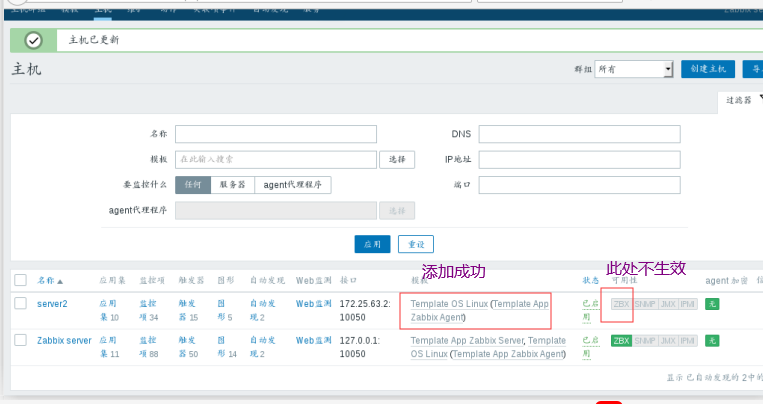763x404 pixels.
Task: Click the 创建主机 create host button
Action: [x=708, y=69]
